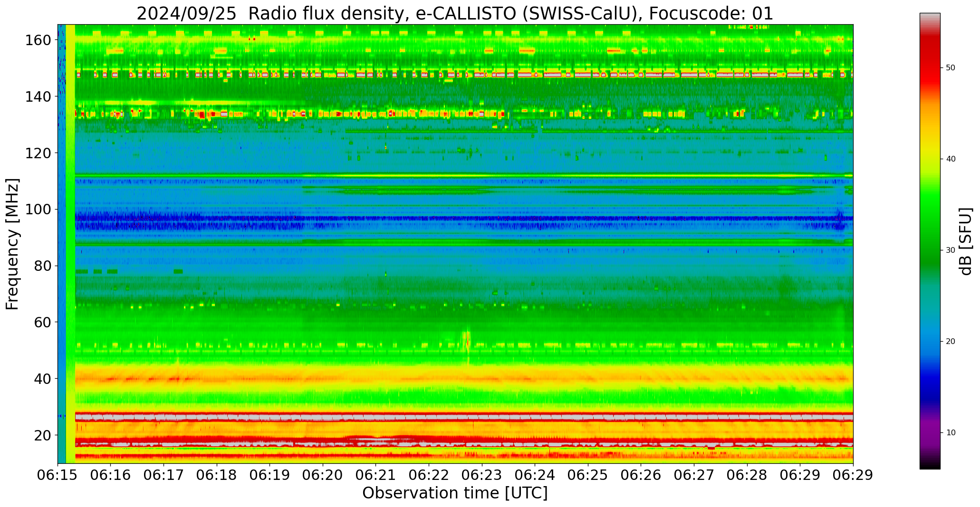980x507 pixels.
Task: Click the 06:18 time tick label
Action: click(x=217, y=476)
